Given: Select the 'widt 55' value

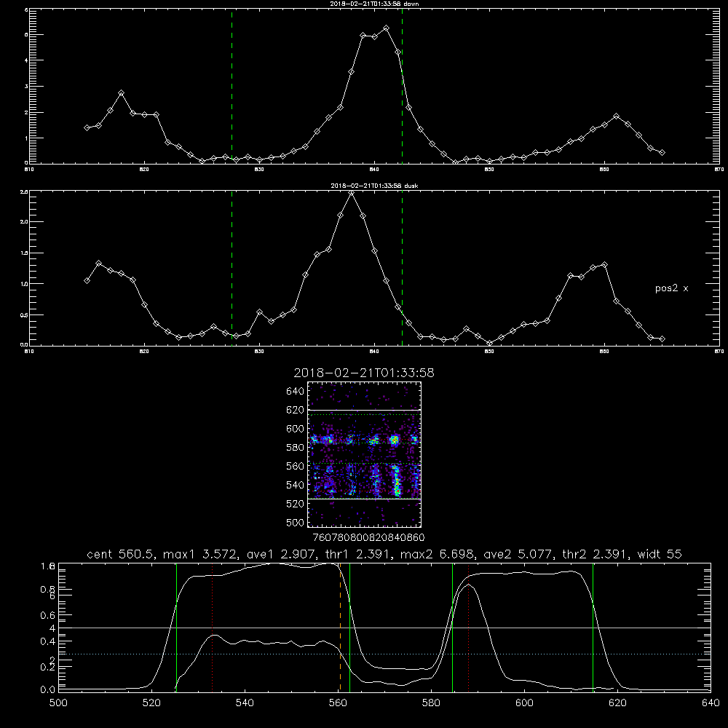Looking at the screenshot, I should (660, 554).
